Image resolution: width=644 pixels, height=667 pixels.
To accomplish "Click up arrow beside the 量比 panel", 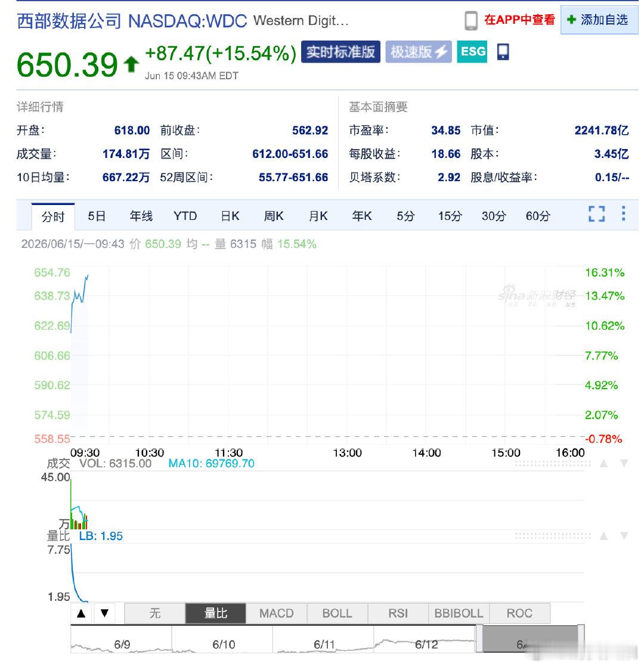I will coord(603,536).
